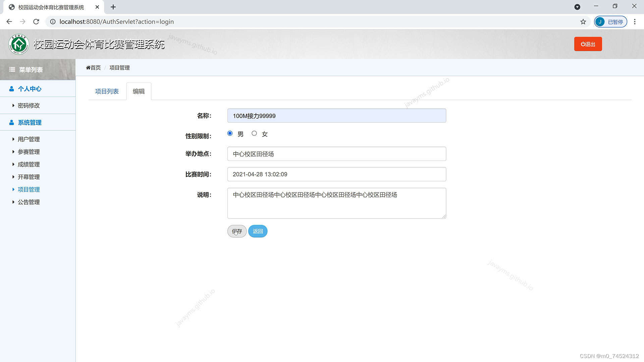This screenshot has width=644, height=362.
Task: Click the site information icon
Action: [53, 22]
